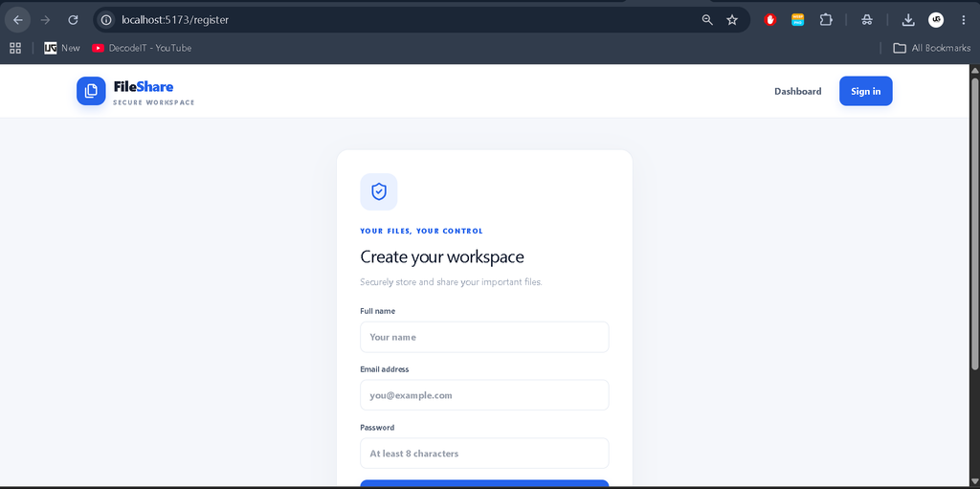The width and height of the screenshot is (980, 489).
Task: Click the Create your workspace heading
Action: 442,257
